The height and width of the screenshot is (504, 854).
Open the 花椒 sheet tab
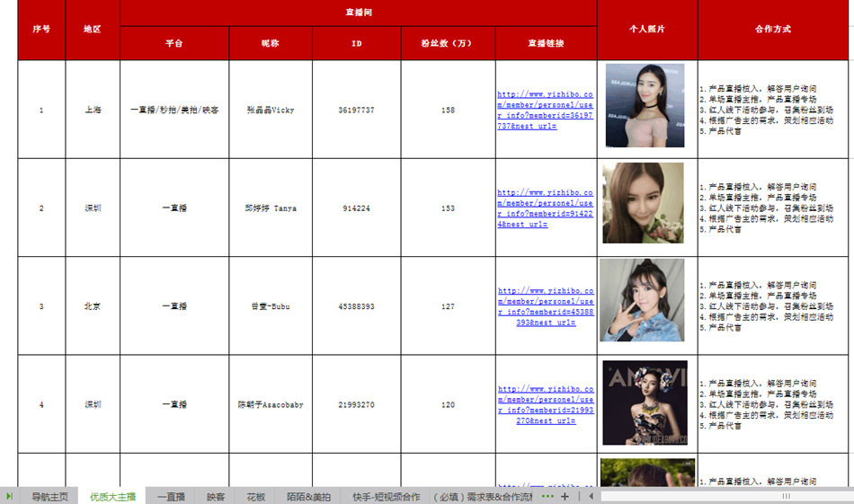tap(255, 497)
